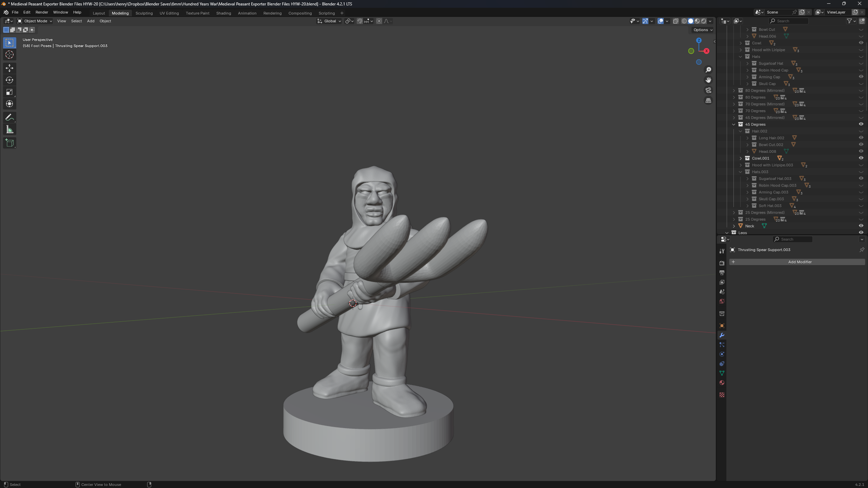This screenshot has width=868, height=488.
Task: Open the Particles properties tab
Action: click(722, 345)
